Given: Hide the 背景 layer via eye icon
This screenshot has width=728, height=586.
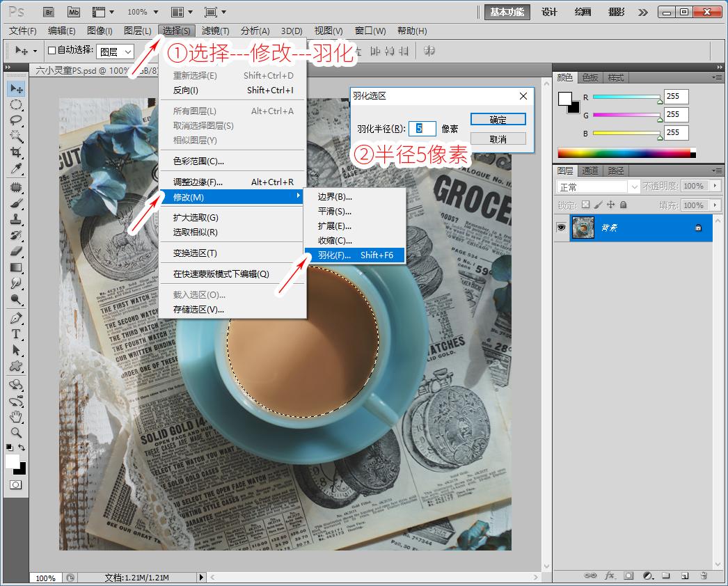Looking at the screenshot, I should coord(562,228).
